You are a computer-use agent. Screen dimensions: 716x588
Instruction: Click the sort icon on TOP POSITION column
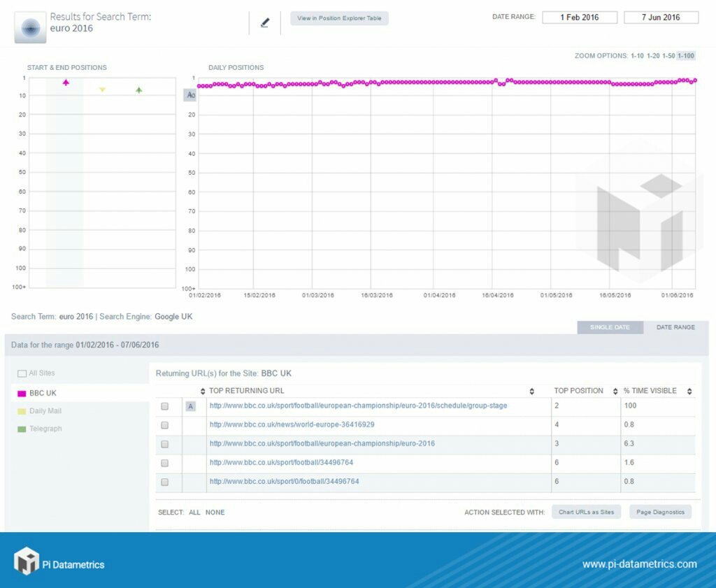615,391
